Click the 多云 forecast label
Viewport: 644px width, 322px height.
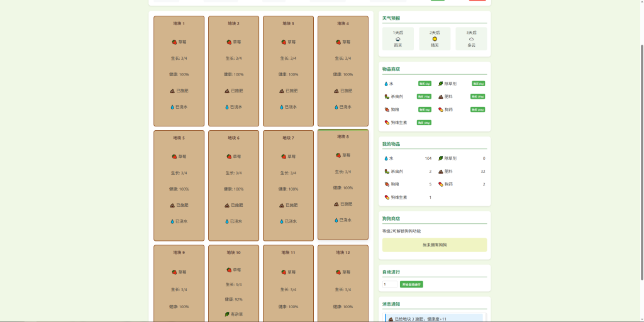click(x=471, y=45)
